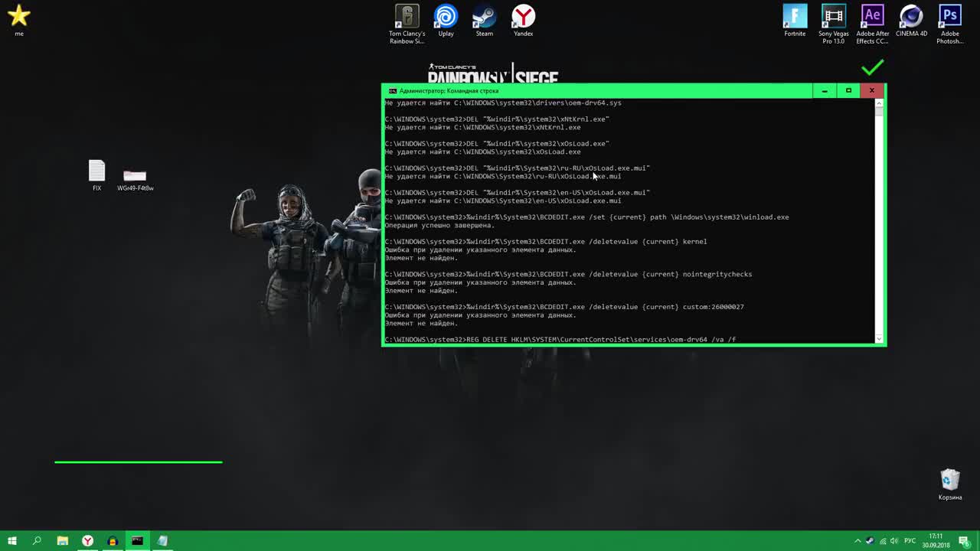Screen dimensions: 980x551
Task: Click the Steam icon in system tray
Action: coord(870,541)
